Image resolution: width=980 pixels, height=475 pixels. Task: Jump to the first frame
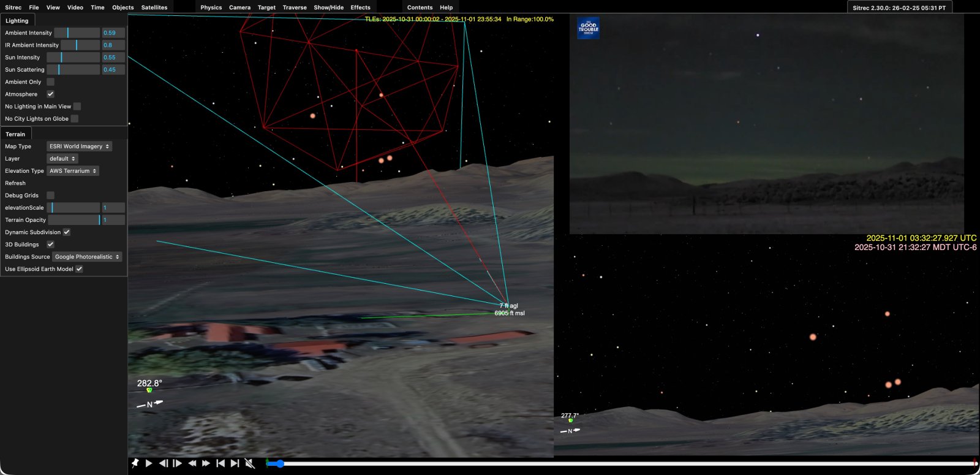click(221, 463)
